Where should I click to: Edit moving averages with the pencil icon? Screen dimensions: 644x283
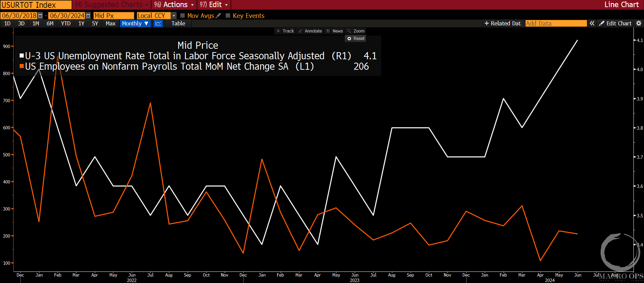click(218, 16)
